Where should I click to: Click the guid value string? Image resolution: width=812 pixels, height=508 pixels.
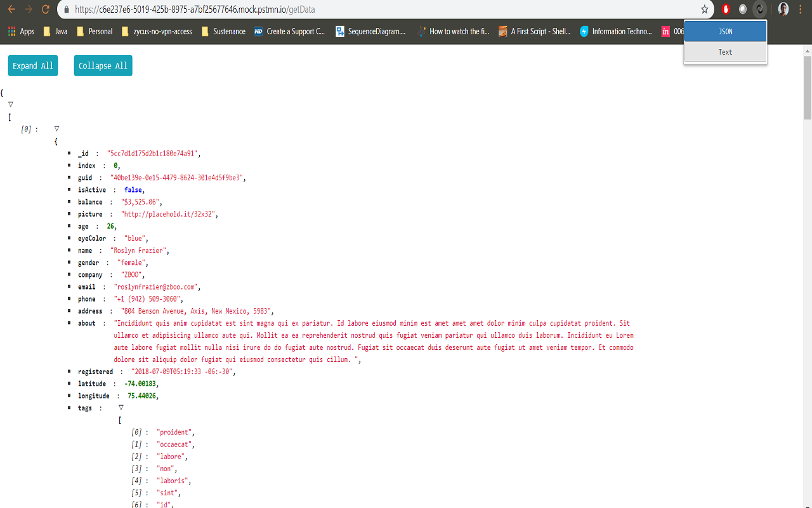pos(178,178)
